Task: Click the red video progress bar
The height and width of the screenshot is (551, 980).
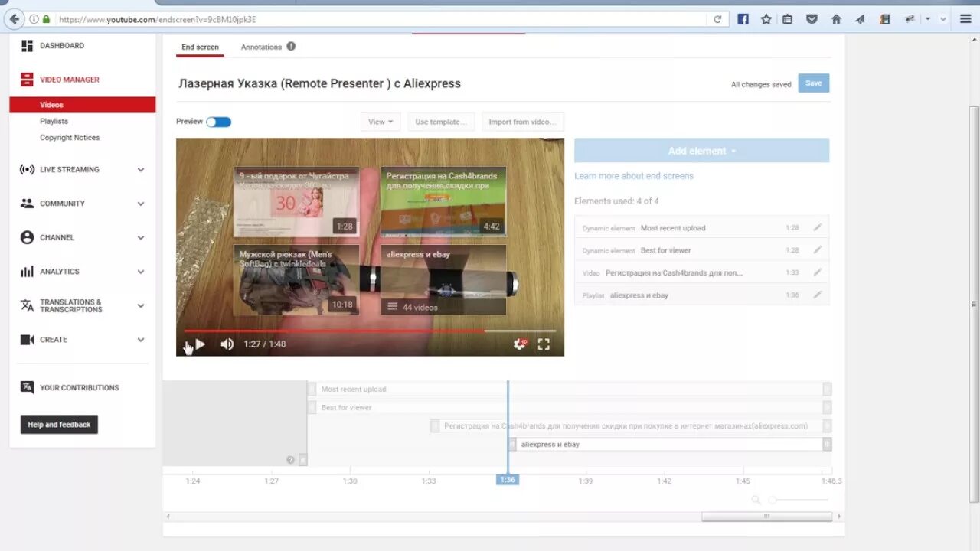Action: click(x=334, y=331)
